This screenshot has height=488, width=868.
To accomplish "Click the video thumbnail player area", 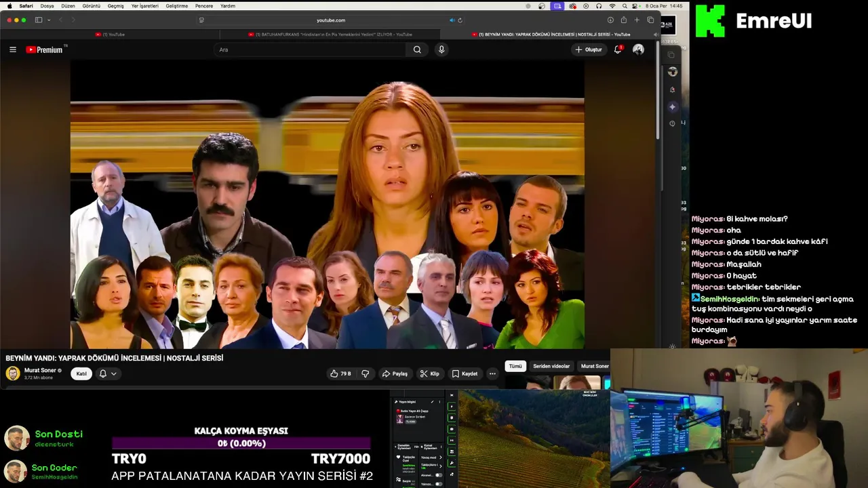I will coord(327,205).
